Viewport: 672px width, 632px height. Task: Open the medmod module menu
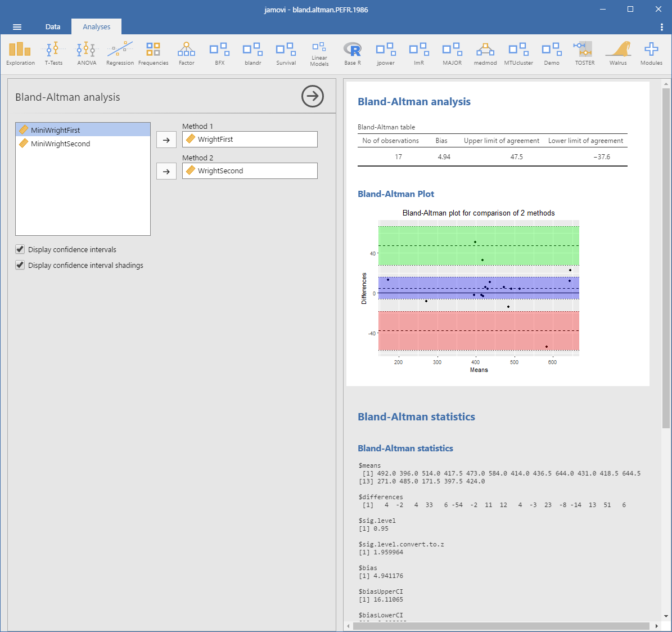click(485, 53)
